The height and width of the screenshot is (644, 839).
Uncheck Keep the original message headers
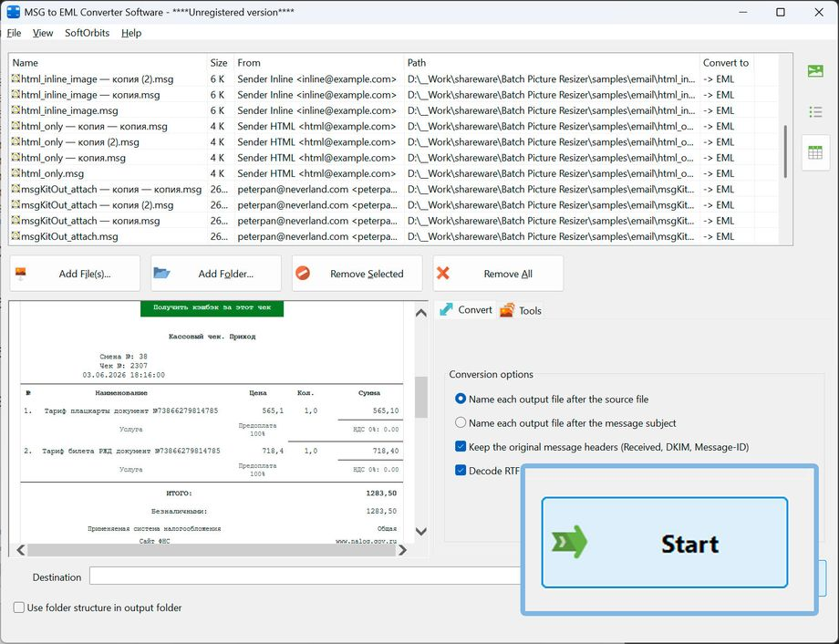[461, 446]
